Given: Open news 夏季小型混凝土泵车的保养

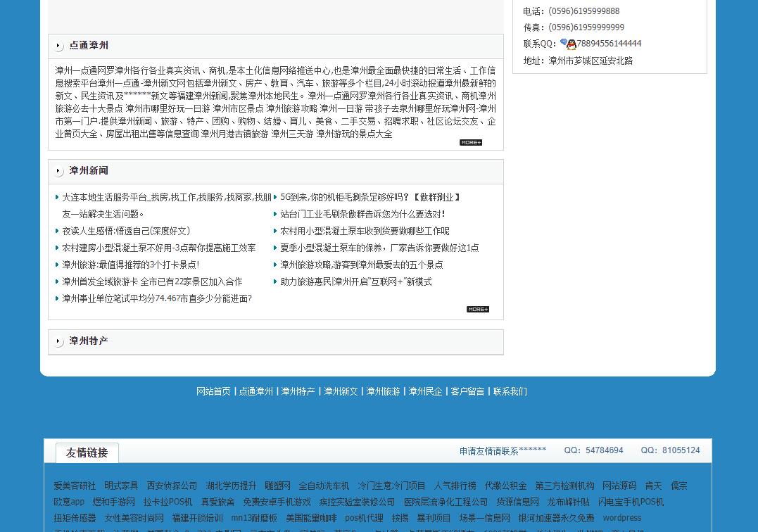Looking at the screenshot, I should [x=379, y=248].
